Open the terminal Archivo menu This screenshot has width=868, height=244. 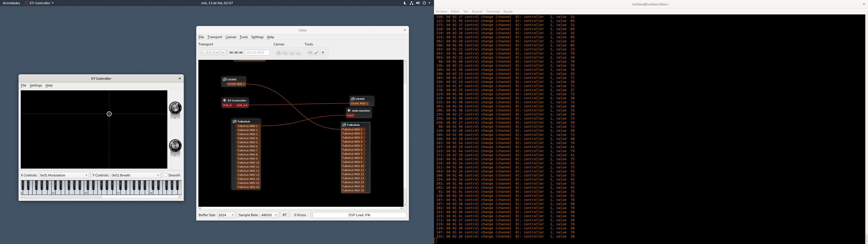click(441, 12)
